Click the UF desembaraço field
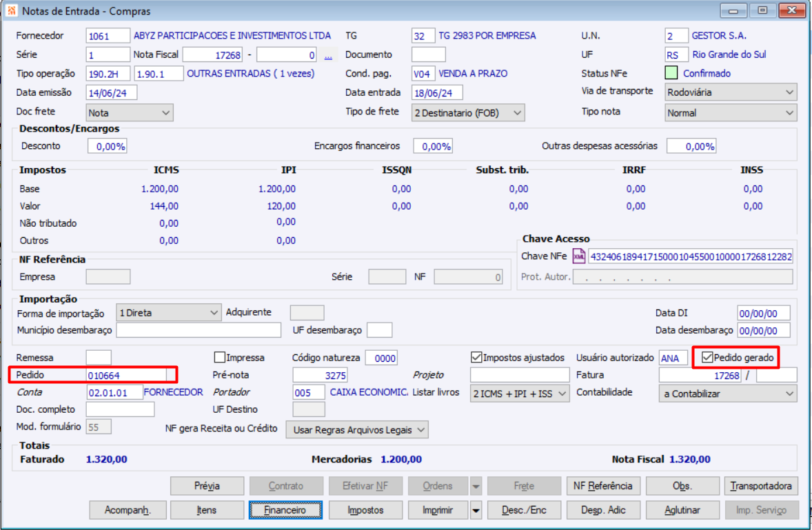The height and width of the screenshot is (530, 812). click(380, 330)
